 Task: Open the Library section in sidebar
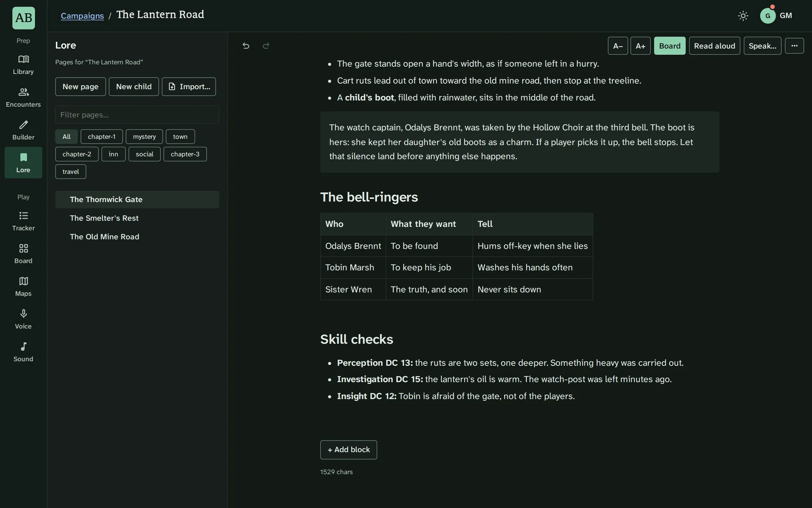(23, 65)
